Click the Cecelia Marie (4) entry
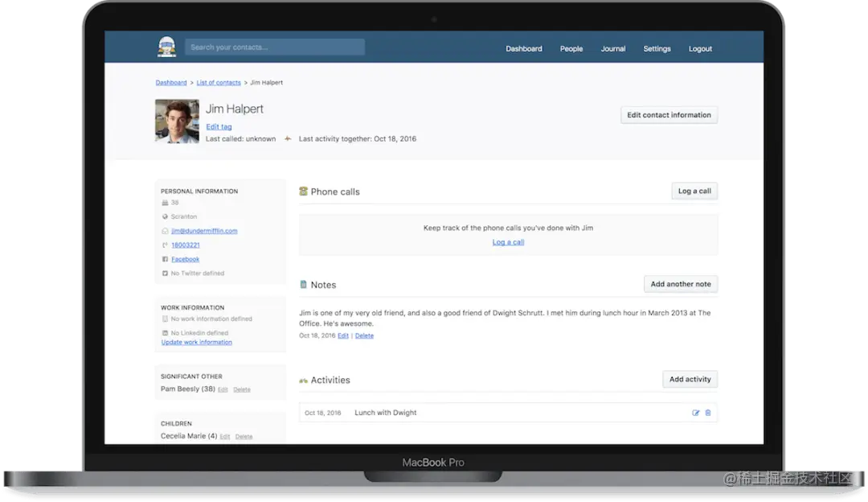The image size is (868, 502). (x=189, y=436)
